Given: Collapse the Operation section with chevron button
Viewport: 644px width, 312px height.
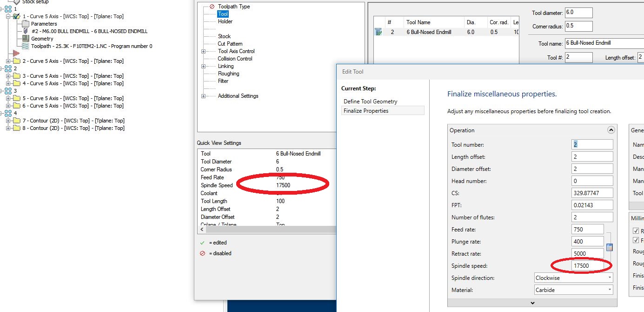Looking at the screenshot, I should pos(611,130).
